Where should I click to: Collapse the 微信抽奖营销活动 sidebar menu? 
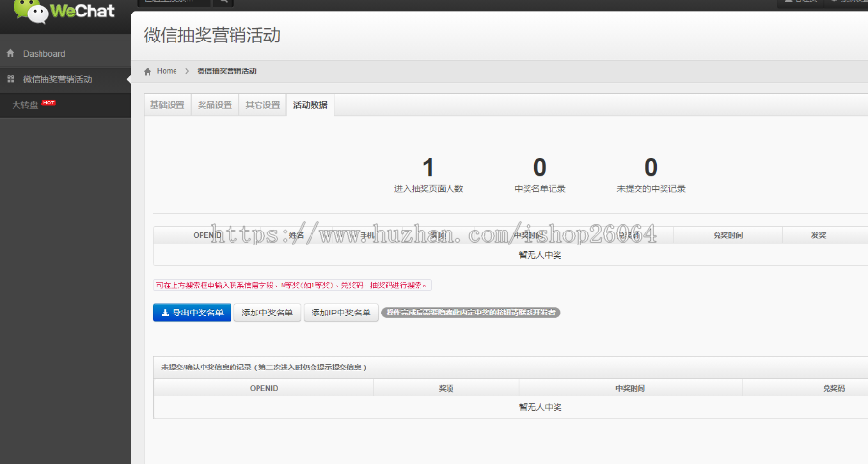(x=58, y=79)
